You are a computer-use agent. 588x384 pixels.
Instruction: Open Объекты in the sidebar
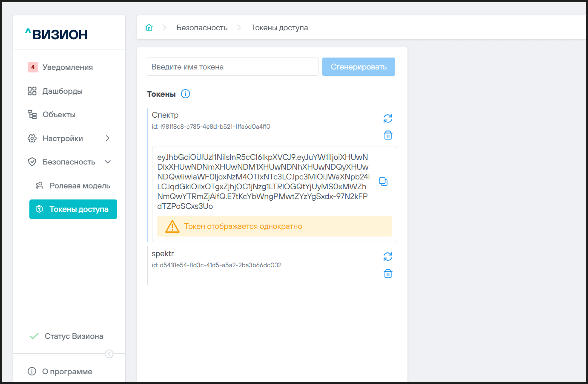59,115
